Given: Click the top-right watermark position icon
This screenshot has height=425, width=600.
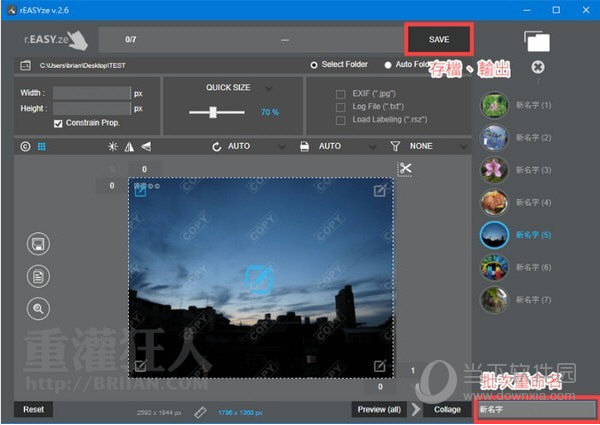Looking at the screenshot, I should point(380,191).
